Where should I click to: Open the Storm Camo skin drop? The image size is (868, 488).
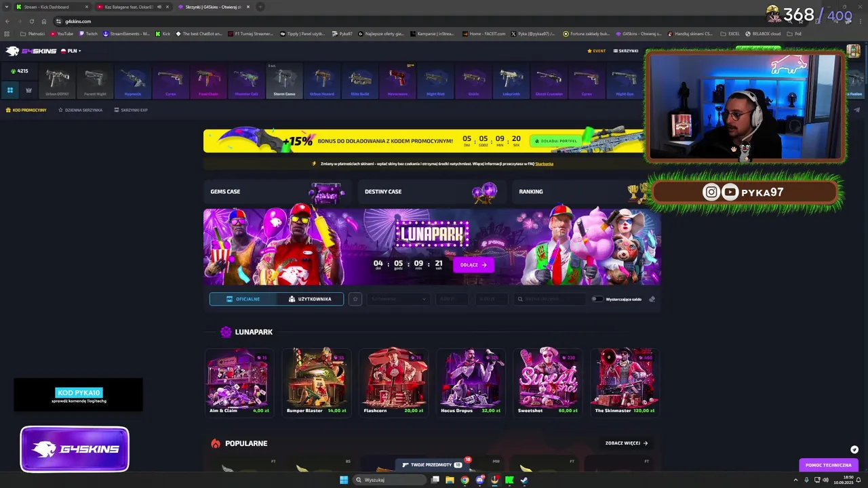[284, 82]
